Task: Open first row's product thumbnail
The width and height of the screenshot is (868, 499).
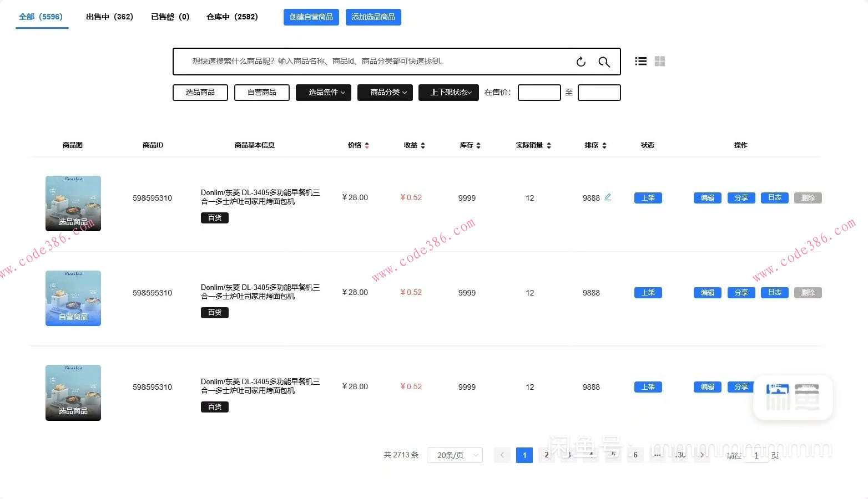Action: coord(73,203)
